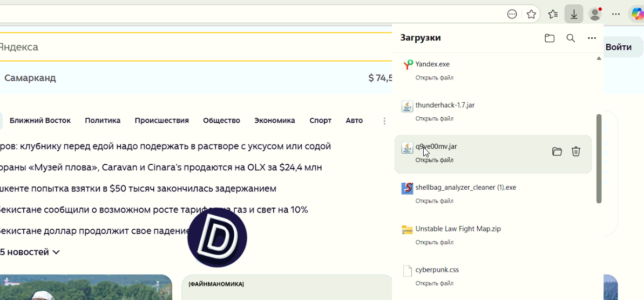Open more news categories dots menu
Screen dimensions: 644x300
coord(384,121)
